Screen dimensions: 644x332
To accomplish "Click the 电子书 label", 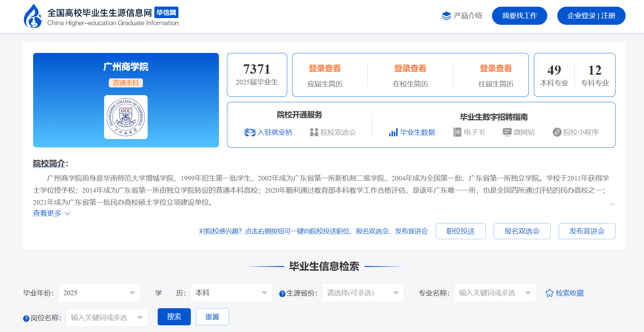I will pos(474,132).
